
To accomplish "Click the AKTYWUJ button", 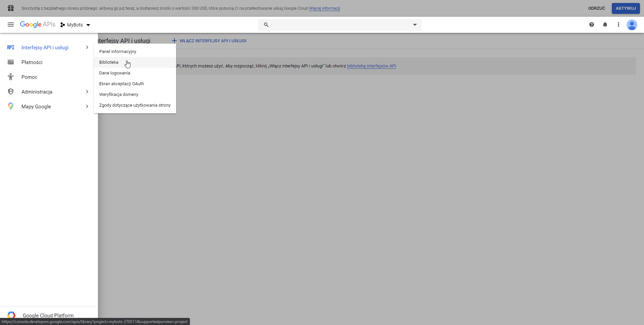I will click(x=626, y=8).
